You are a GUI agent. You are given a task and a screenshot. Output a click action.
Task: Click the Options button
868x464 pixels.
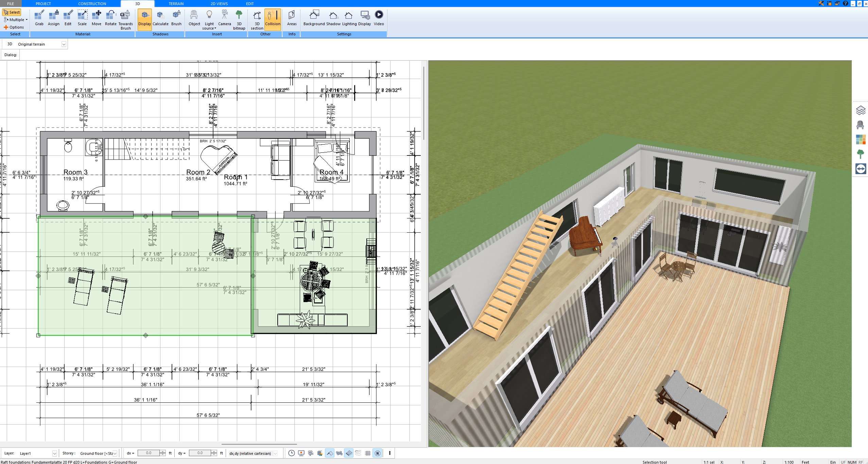[x=14, y=27]
